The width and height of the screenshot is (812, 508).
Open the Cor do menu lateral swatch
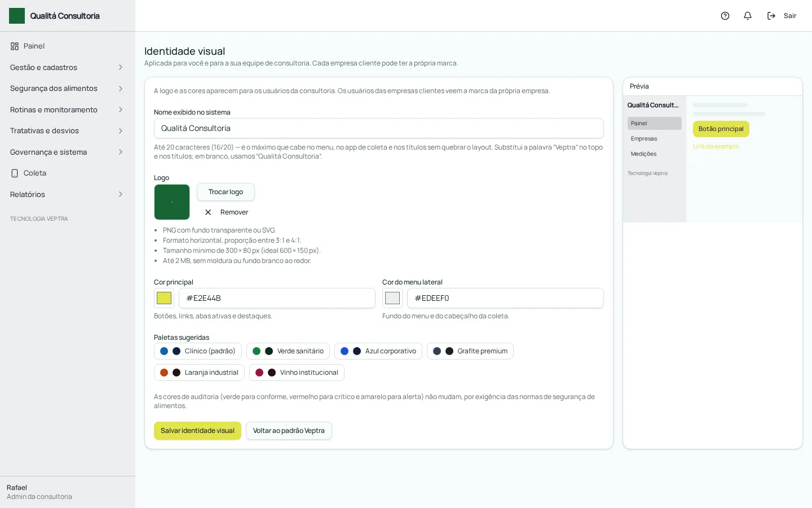click(392, 298)
